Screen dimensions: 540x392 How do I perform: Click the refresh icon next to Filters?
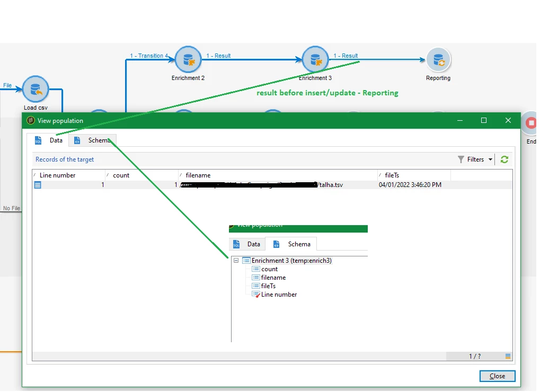click(504, 159)
